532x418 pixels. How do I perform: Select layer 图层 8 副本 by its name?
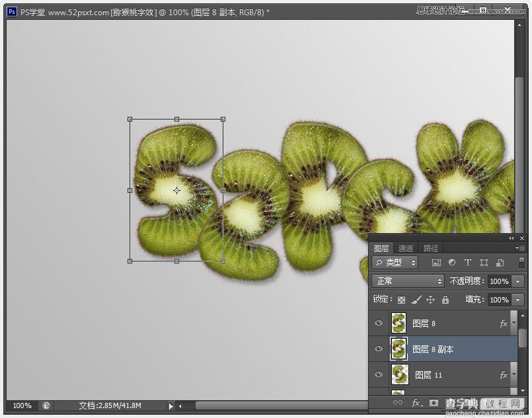[x=433, y=349]
